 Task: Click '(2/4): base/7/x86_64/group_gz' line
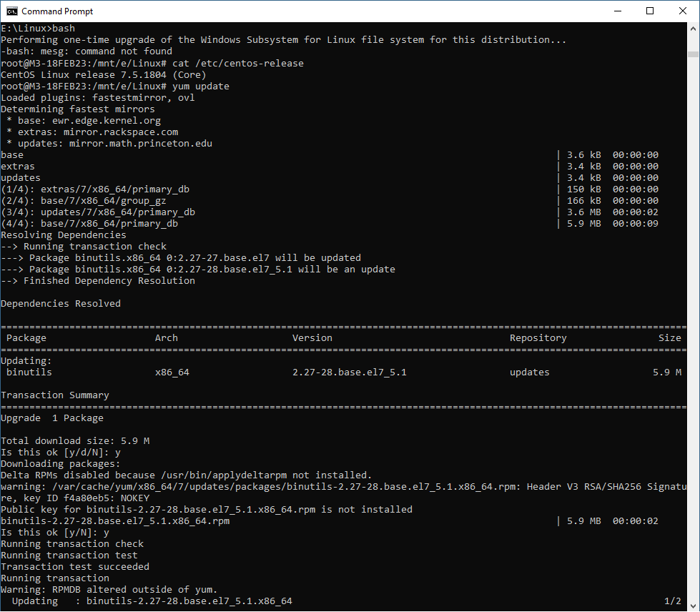[x=84, y=201]
